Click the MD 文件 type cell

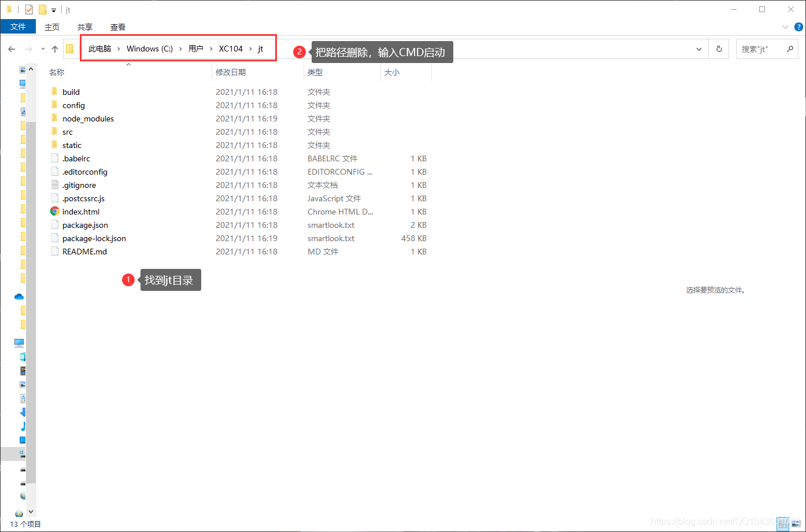[323, 252]
